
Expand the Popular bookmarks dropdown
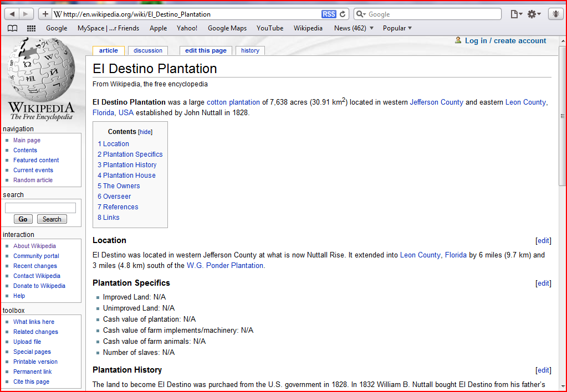[397, 28]
